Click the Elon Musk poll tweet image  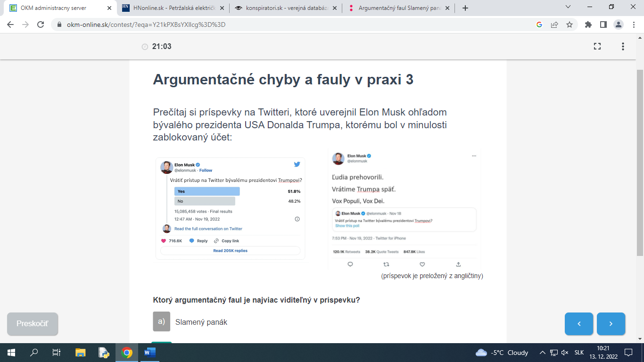click(231, 209)
